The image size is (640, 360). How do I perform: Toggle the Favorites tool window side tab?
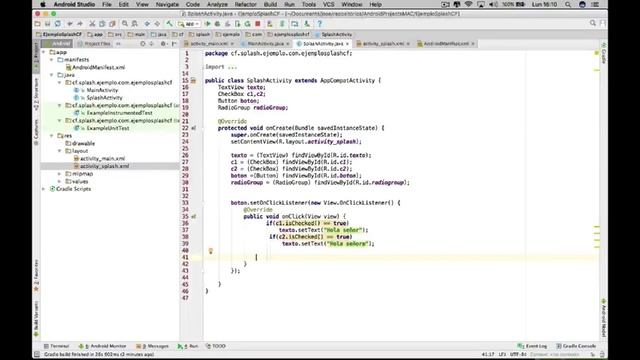tap(36, 276)
